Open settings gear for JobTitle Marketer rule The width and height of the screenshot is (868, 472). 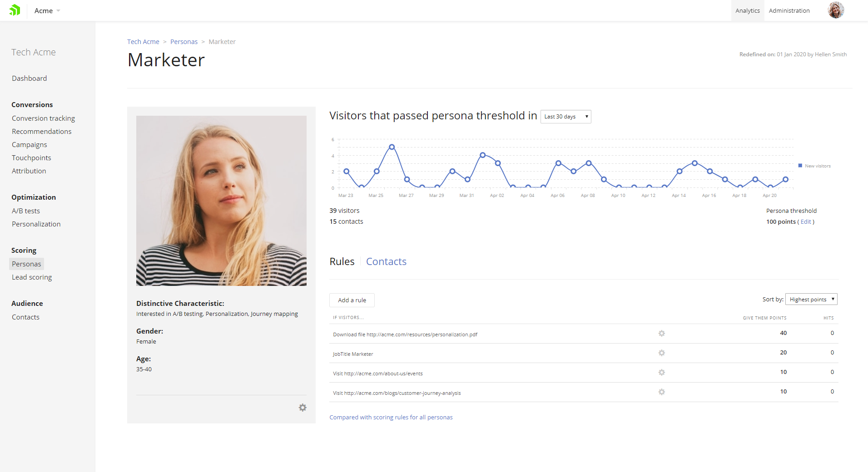click(661, 353)
